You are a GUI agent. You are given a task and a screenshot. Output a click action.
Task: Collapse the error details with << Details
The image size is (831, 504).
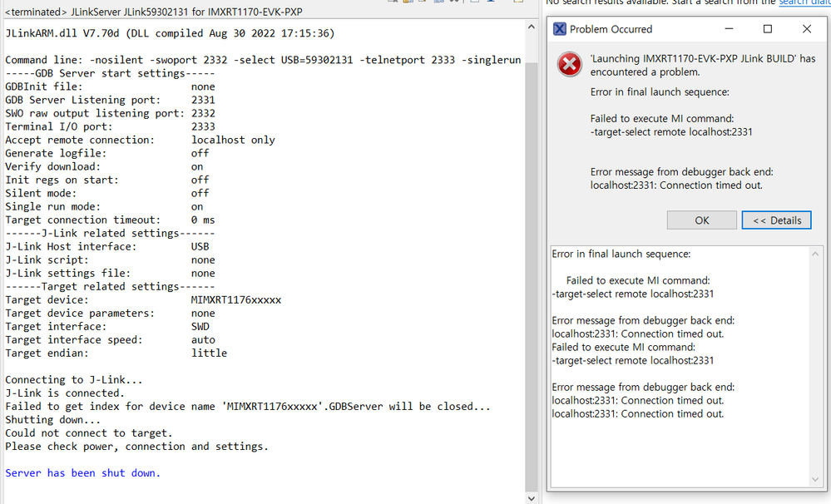click(x=776, y=220)
